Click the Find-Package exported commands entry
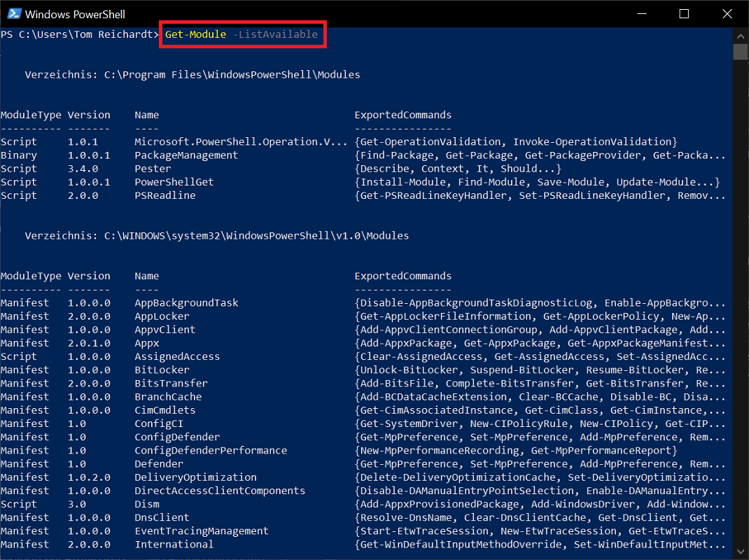This screenshot has width=749, height=560. tap(540, 155)
